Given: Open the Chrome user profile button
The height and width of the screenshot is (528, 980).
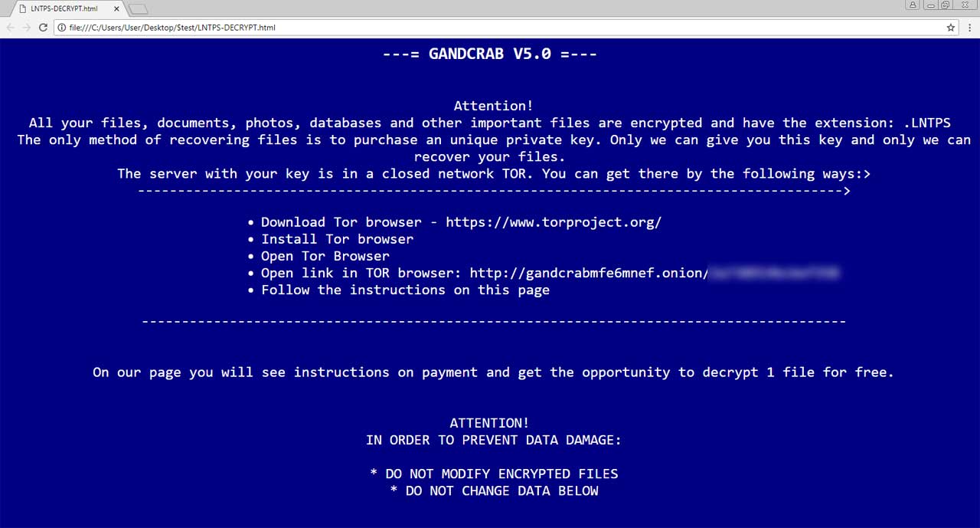Looking at the screenshot, I should coord(913,5).
